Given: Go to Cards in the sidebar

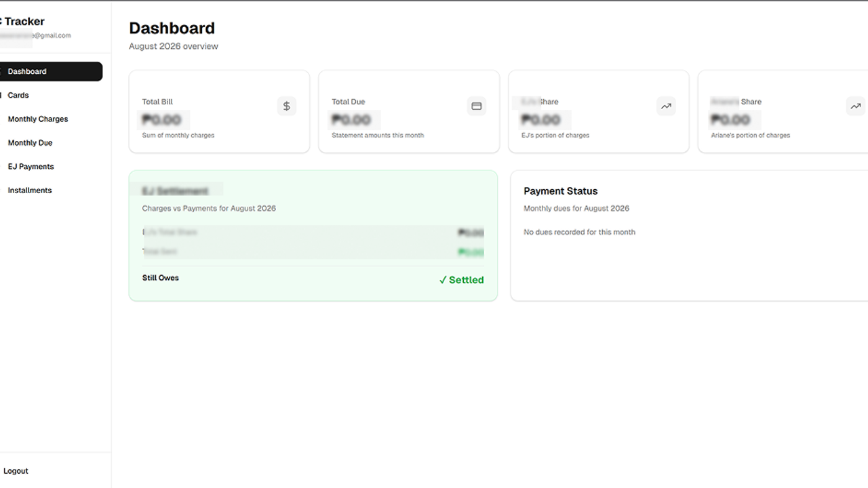Looking at the screenshot, I should point(18,96).
